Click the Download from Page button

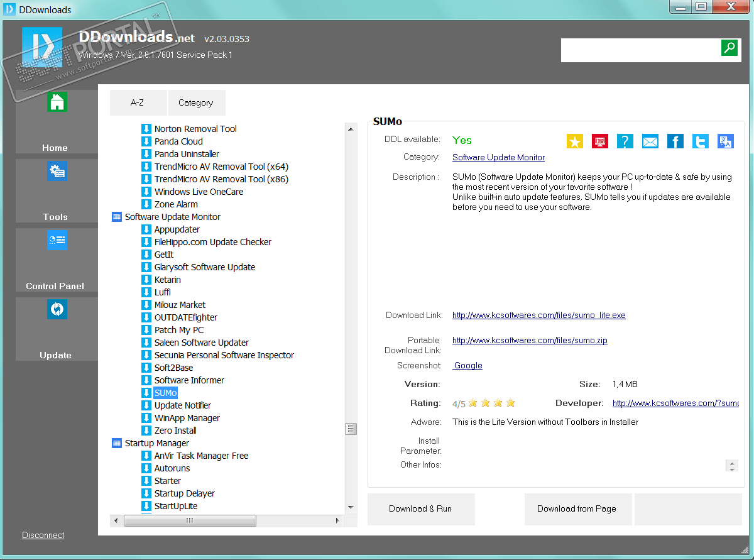[578, 509]
